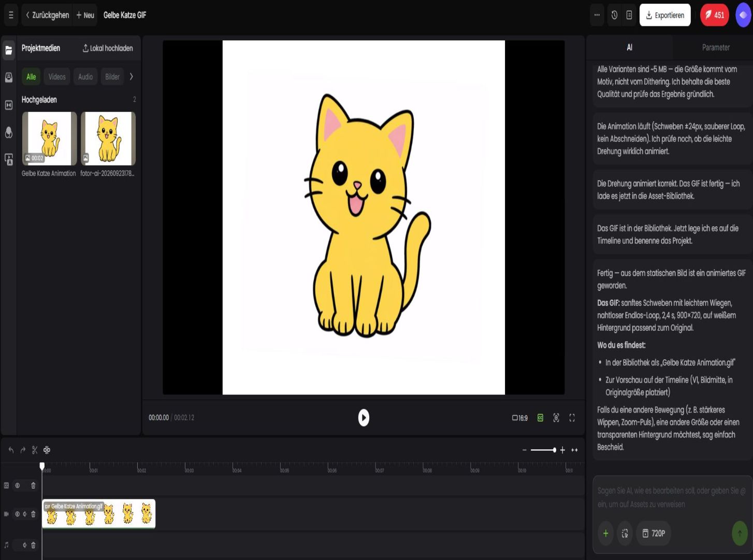The image size is (753, 560).
Task: Click the select-region cursor icon in chat
Action: point(625,533)
